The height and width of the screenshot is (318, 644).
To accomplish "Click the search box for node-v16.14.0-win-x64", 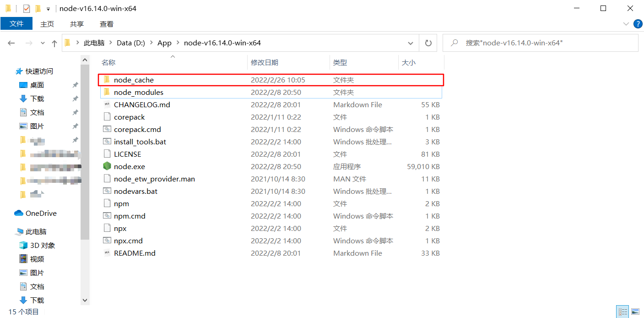I will tap(540, 43).
